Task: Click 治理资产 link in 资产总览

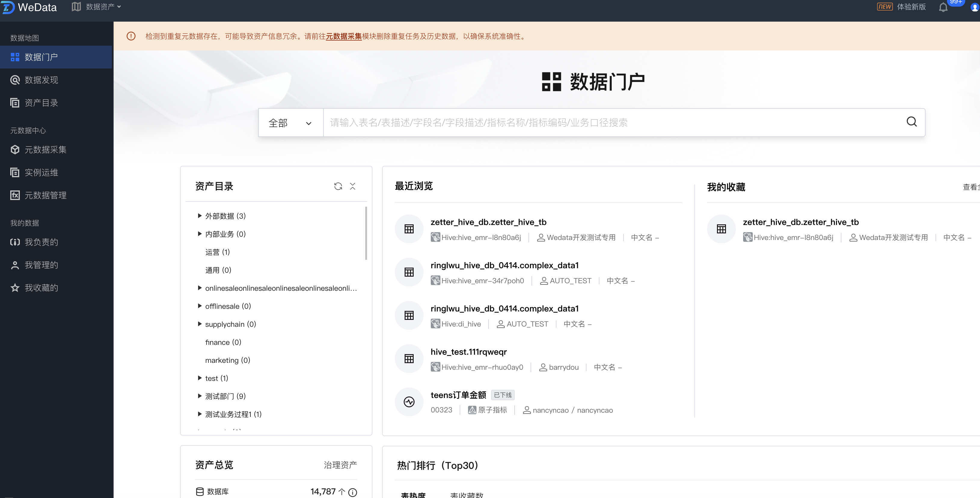Action: (340, 465)
